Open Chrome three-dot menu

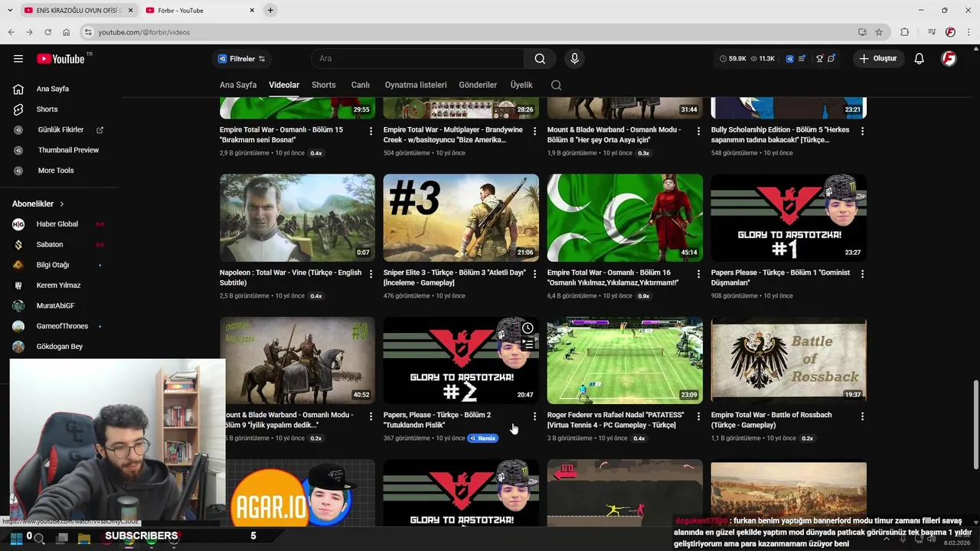pyautogui.click(x=968, y=32)
